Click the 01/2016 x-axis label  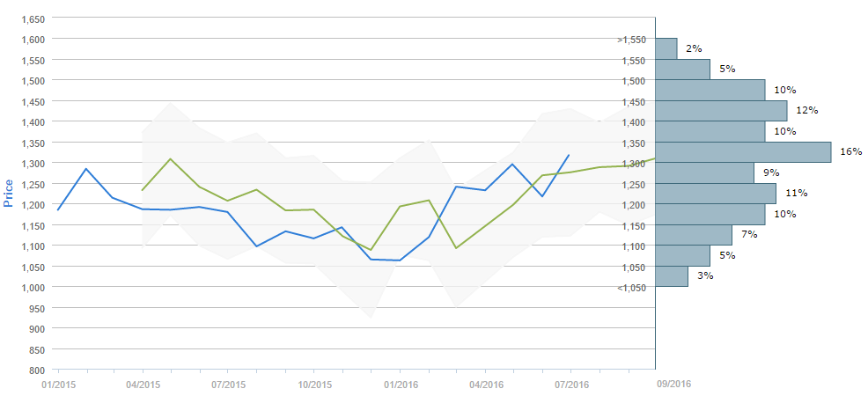(400, 385)
